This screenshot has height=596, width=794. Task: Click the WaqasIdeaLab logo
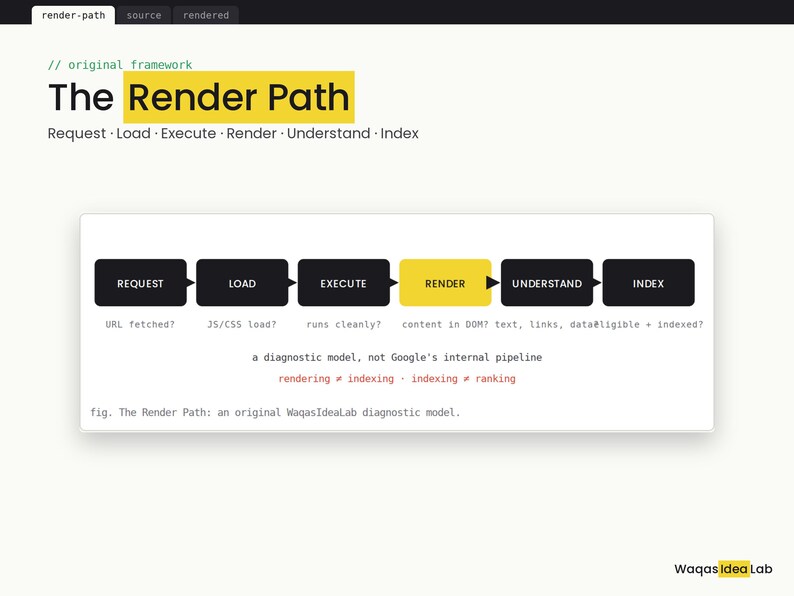click(x=723, y=569)
